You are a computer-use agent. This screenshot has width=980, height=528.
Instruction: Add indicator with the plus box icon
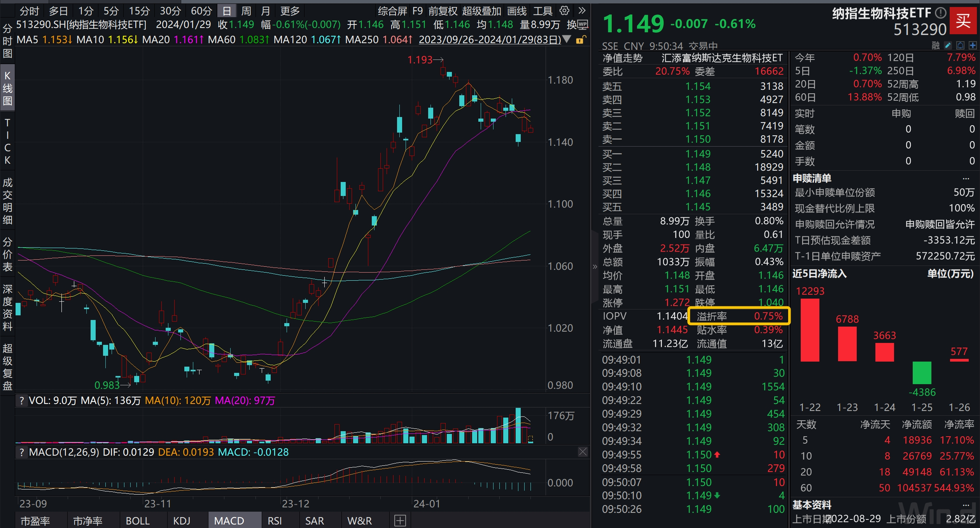(400, 520)
